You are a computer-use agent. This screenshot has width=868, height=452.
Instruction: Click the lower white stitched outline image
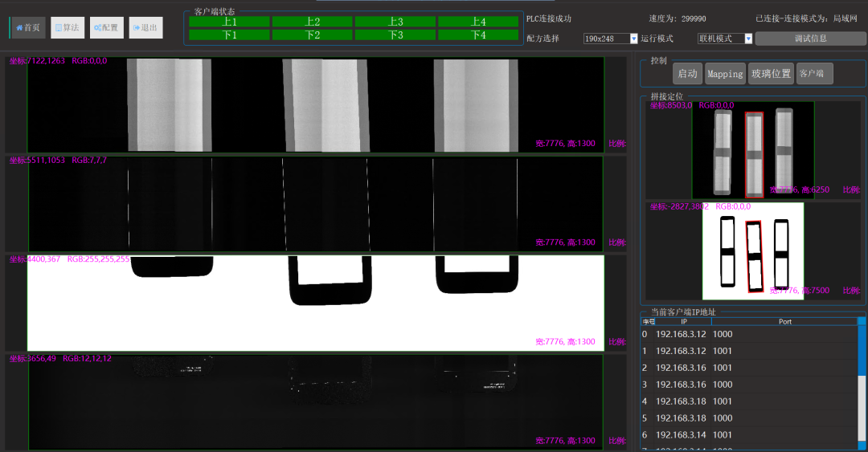click(753, 251)
